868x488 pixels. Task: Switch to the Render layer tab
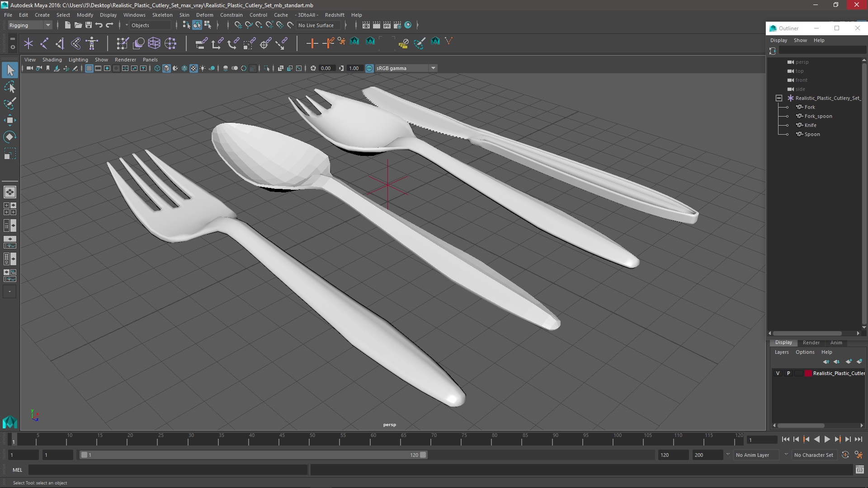tap(811, 343)
